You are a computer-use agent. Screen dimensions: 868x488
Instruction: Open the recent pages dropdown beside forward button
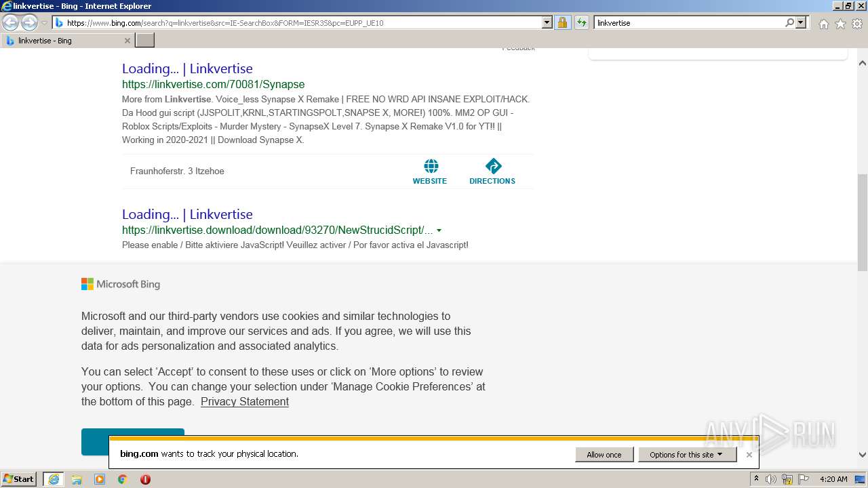point(44,23)
